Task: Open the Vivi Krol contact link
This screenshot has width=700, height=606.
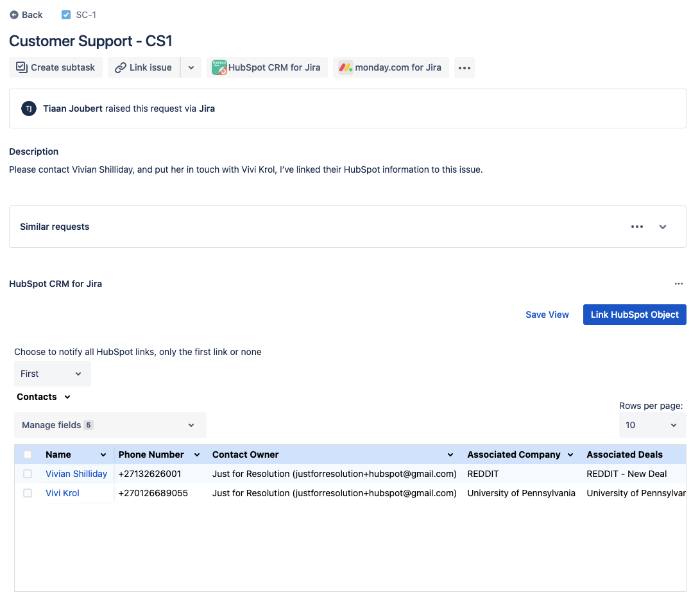Action: pyautogui.click(x=62, y=493)
